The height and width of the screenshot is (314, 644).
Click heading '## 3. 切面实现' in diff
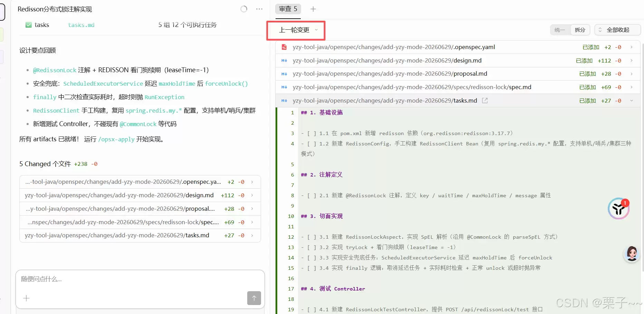(x=322, y=216)
